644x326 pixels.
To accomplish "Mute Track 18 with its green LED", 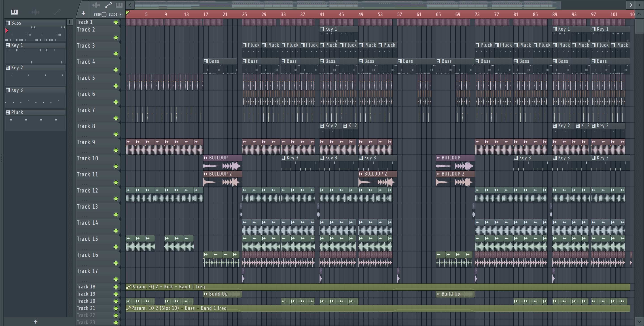I will pos(116,287).
